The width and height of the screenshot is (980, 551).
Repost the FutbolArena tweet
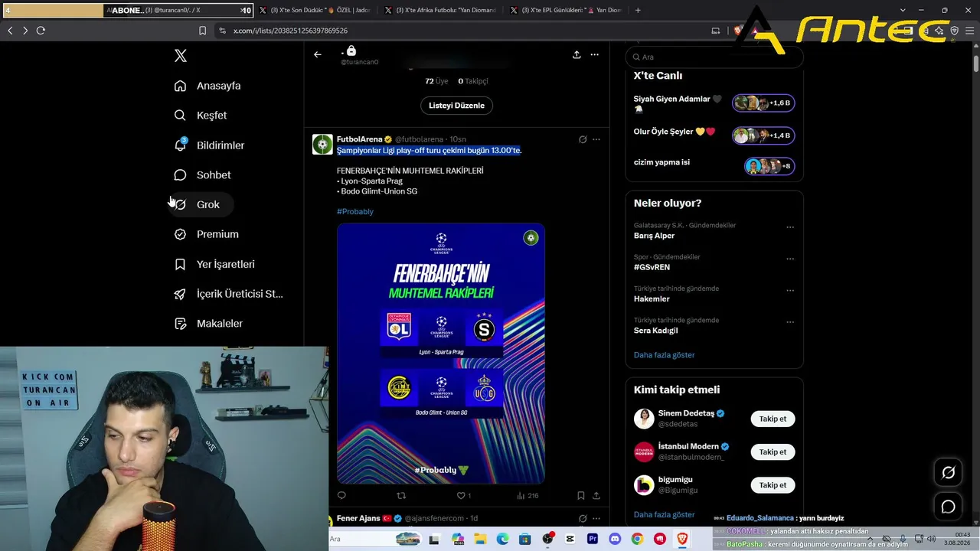tap(401, 496)
